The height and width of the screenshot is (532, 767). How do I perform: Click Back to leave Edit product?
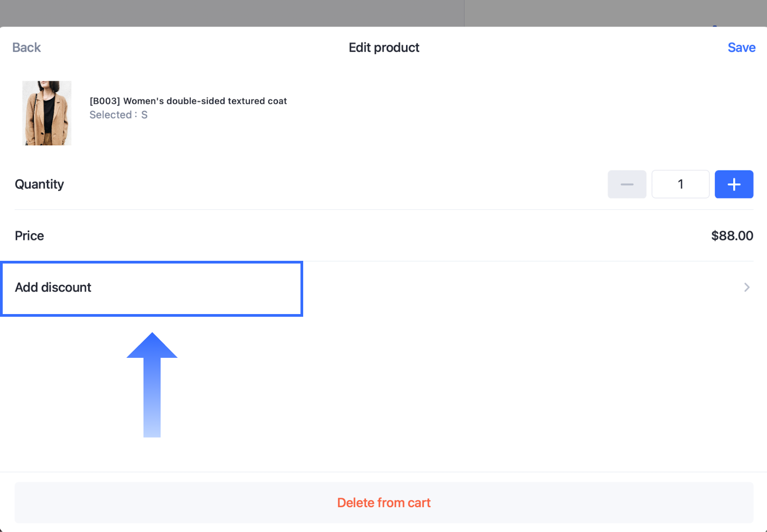pyautogui.click(x=26, y=47)
